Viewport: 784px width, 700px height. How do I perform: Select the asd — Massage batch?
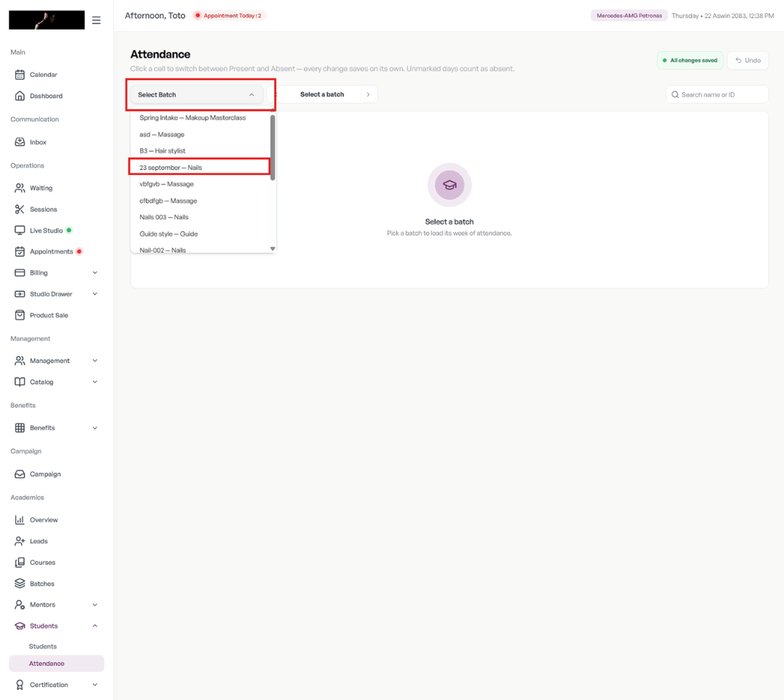[x=200, y=134]
